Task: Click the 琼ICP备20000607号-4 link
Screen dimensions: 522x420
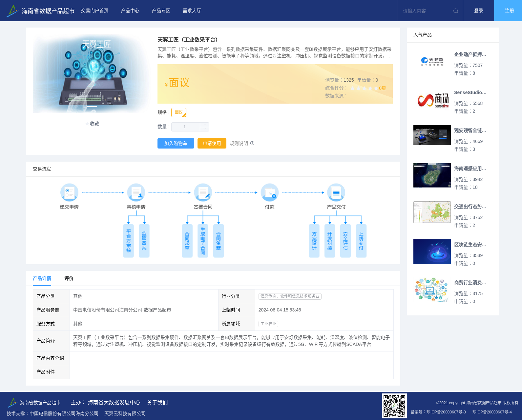Action: click(492, 412)
